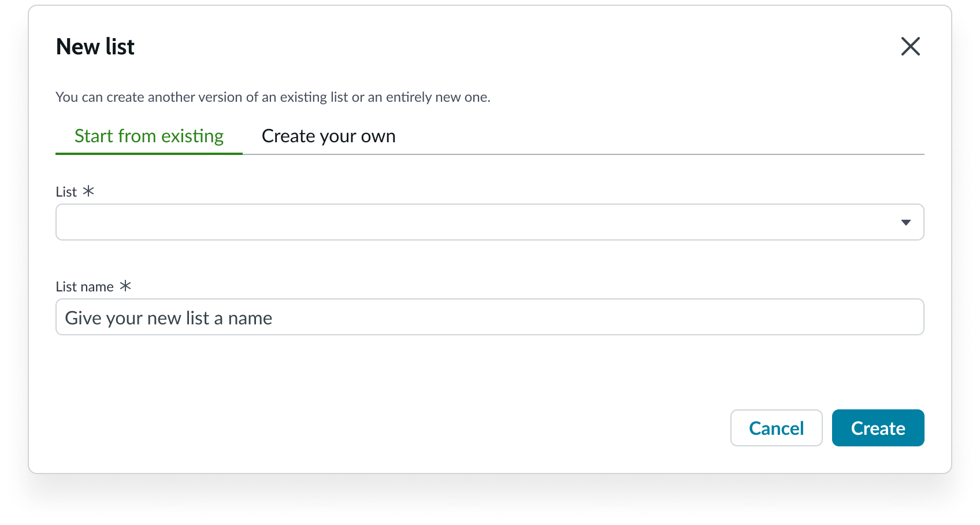980x525 pixels.
Task: Click the green underline below Start from existing
Action: click(149, 153)
